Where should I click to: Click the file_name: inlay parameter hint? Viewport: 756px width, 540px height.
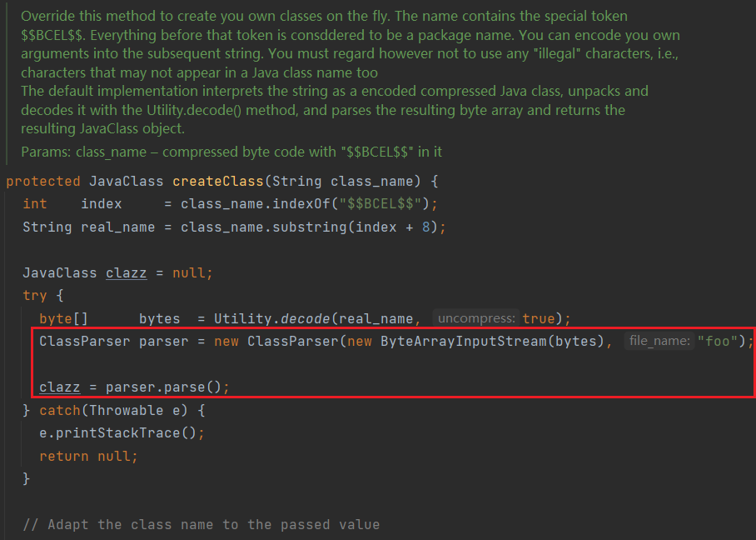tap(660, 341)
